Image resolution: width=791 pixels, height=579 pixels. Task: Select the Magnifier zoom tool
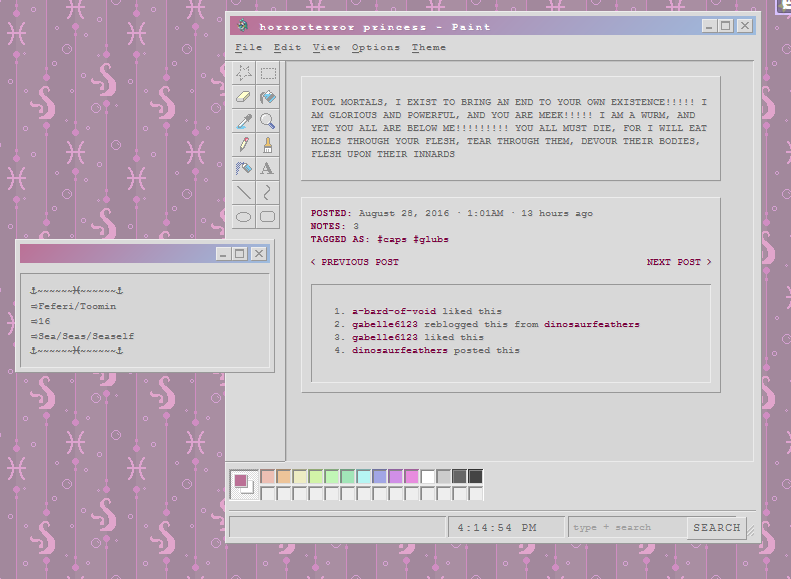click(x=268, y=121)
